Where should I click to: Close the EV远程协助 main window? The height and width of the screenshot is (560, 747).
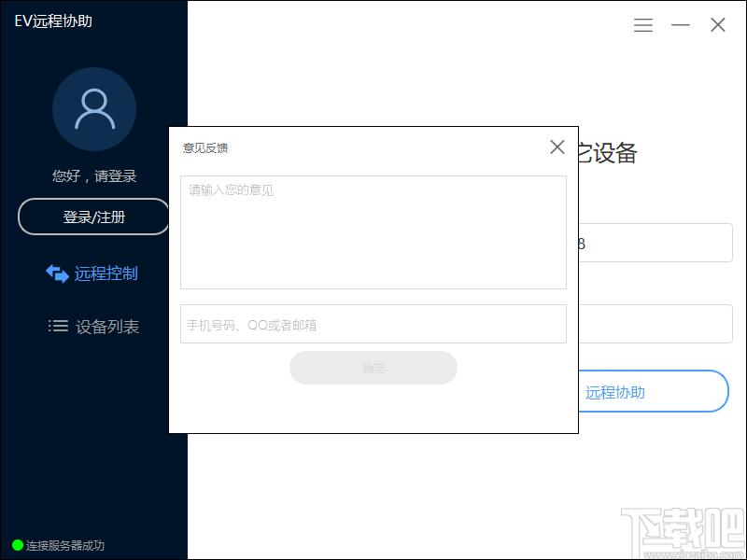pos(717,25)
